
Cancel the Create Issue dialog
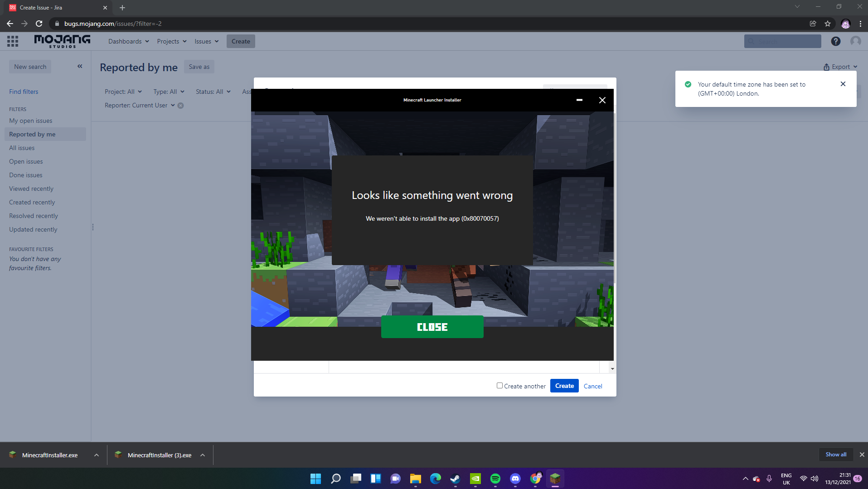click(x=593, y=386)
